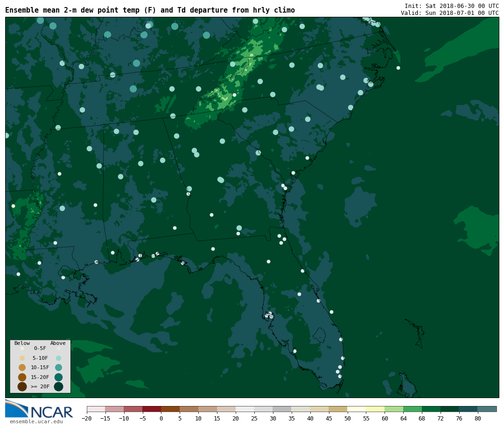The height and width of the screenshot is (427, 504).
Task: Click the '5-10F' legend label
Action: coord(40,358)
